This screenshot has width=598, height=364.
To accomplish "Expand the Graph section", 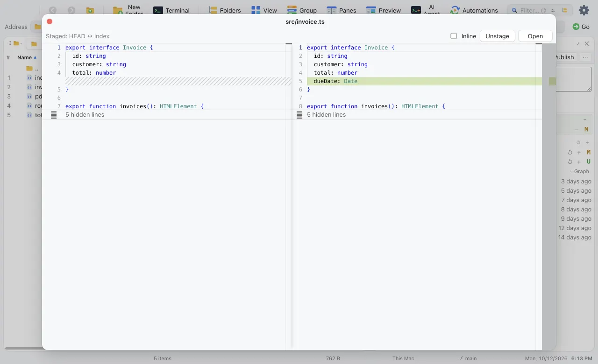I will coord(579,171).
